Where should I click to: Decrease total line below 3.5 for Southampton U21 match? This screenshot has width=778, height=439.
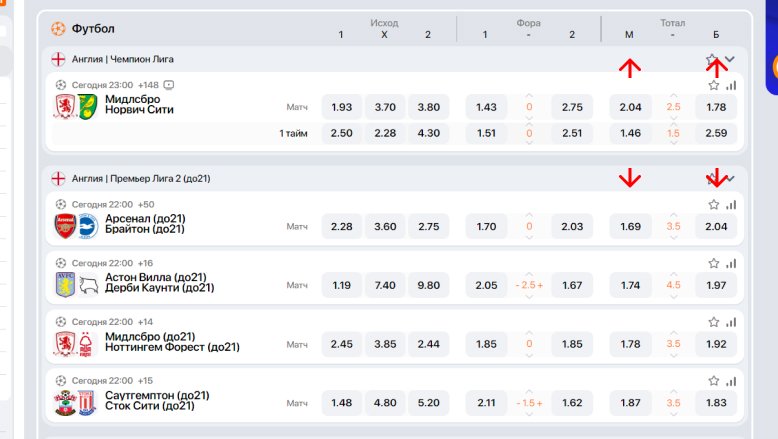point(673,414)
